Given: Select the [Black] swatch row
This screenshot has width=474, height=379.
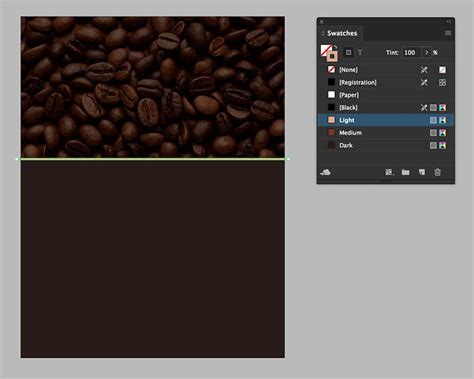Looking at the screenshot, I should tap(386, 108).
